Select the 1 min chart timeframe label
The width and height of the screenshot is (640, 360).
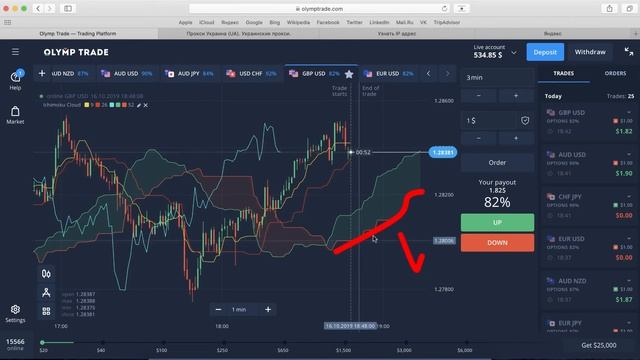pos(239,309)
